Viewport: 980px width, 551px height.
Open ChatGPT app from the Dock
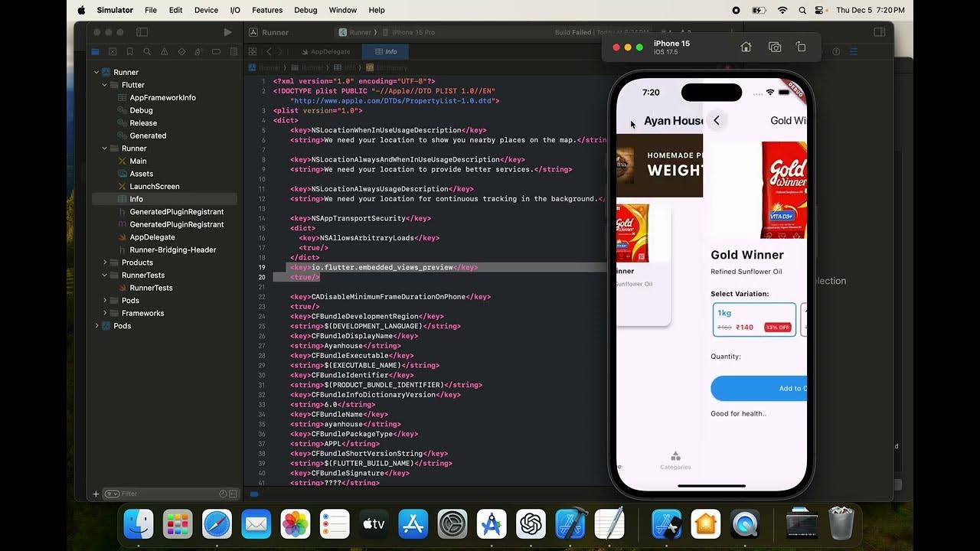[x=531, y=524]
